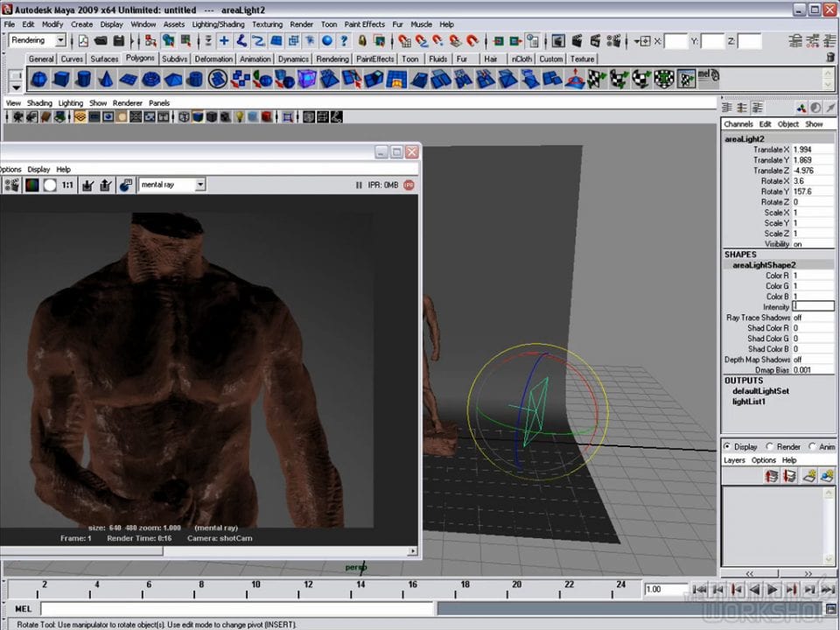Select the defaultLightSet output node
Viewport: 840px width, 630px height.
[x=760, y=391]
